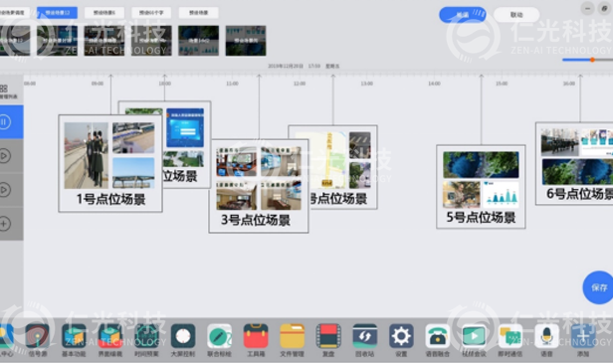The width and height of the screenshot is (613, 364).
Task: Click the upper play button in sidebar
Action: point(5,156)
